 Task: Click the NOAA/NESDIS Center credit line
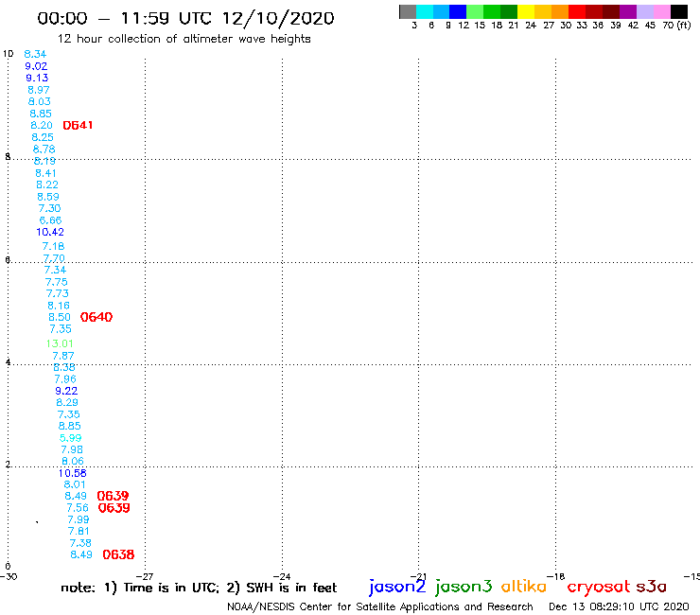380,606
